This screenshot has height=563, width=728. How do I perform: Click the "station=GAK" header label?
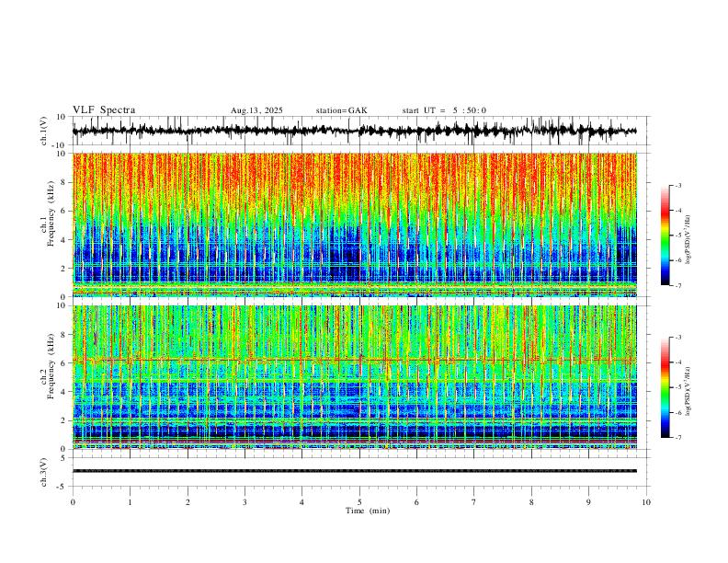[x=342, y=110]
